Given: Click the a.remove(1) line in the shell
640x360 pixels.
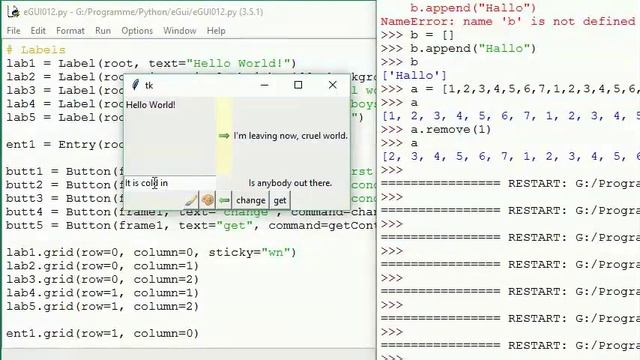Looking at the screenshot, I should point(436,130).
